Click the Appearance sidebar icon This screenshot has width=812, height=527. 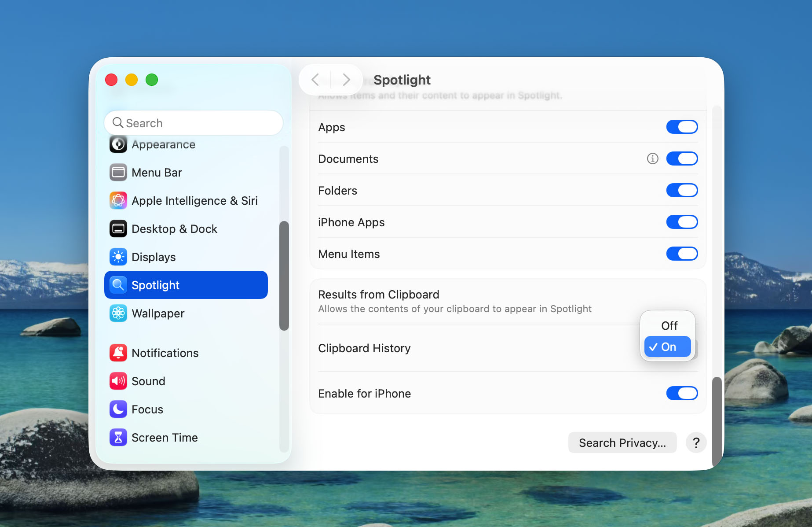pyautogui.click(x=118, y=144)
